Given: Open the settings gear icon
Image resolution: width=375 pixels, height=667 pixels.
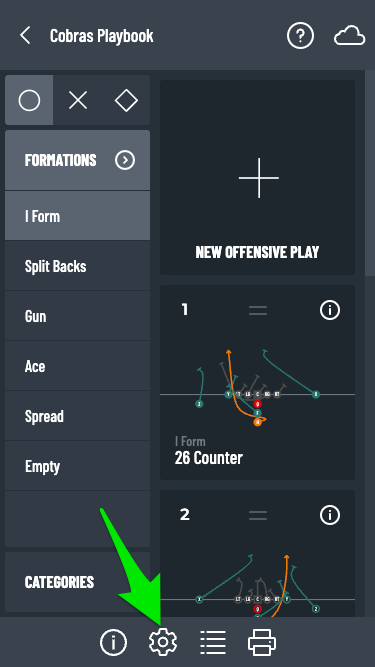Looking at the screenshot, I should 163,642.
